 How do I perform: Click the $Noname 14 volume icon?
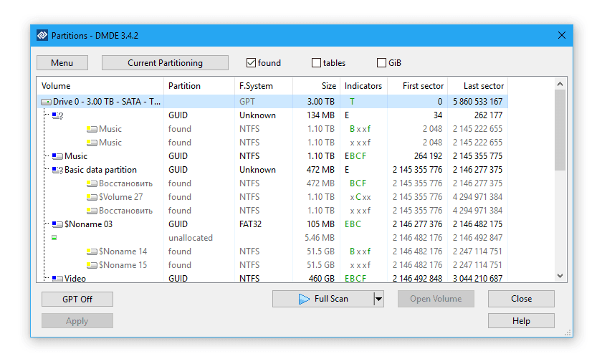[92, 252]
